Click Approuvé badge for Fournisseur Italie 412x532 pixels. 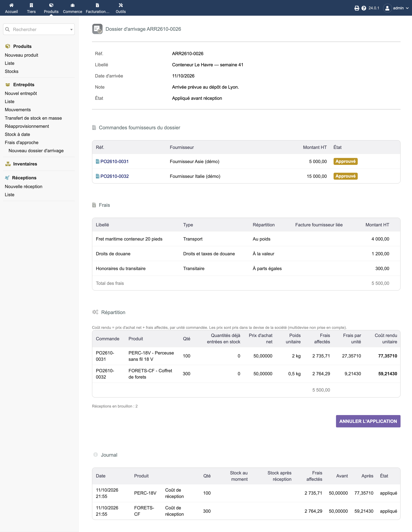[x=345, y=176]
